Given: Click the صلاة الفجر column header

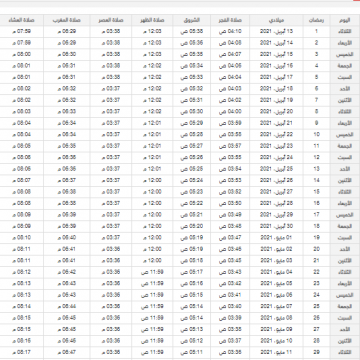Looking at the screenshot, I should tap(230, 20).
